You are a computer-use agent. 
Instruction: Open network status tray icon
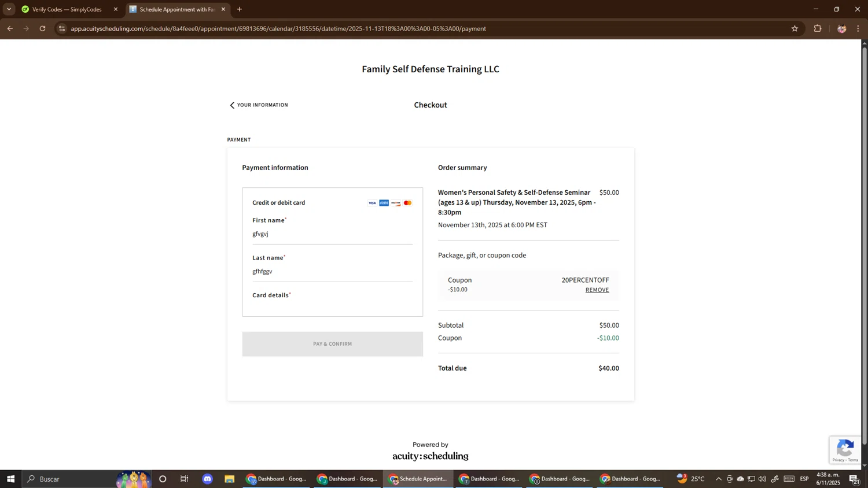point(751,479)
